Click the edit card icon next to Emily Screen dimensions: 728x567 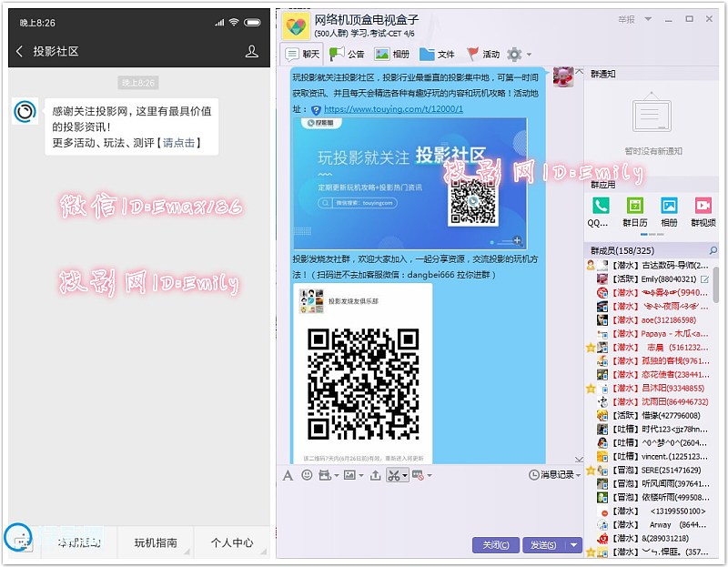704,279
